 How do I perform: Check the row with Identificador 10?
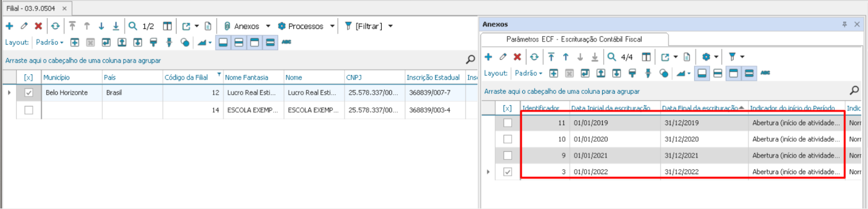(507, 140)
